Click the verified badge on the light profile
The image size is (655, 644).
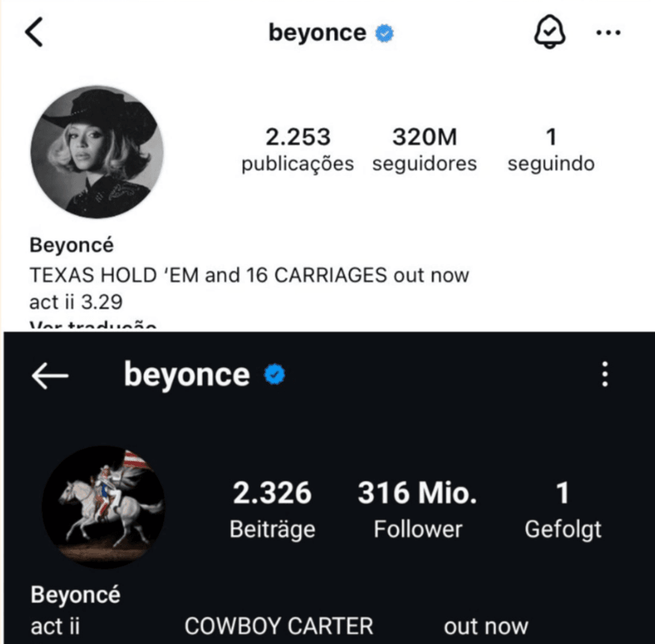(384, 33)
